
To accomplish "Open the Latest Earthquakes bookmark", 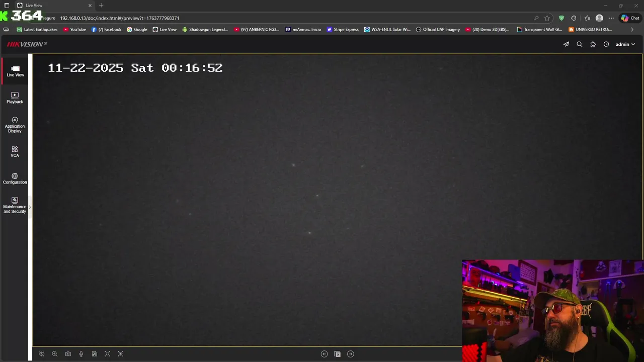I will point(37,30).
